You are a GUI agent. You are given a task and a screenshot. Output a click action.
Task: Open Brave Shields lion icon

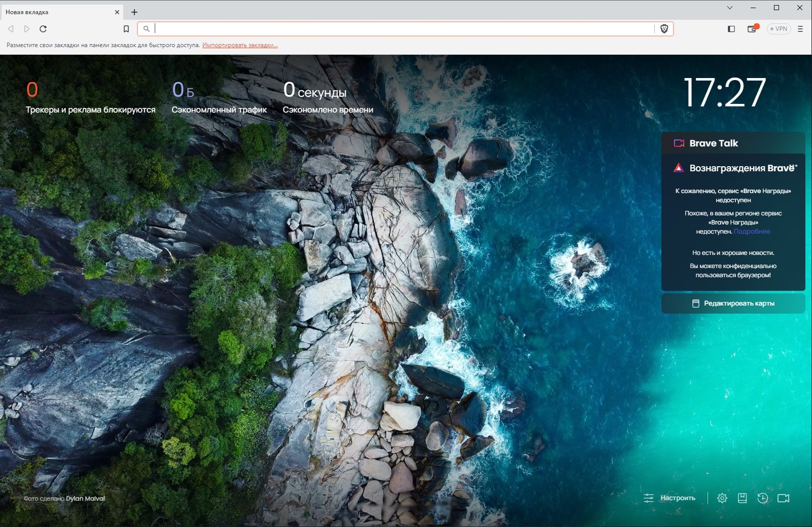[664, 29]
